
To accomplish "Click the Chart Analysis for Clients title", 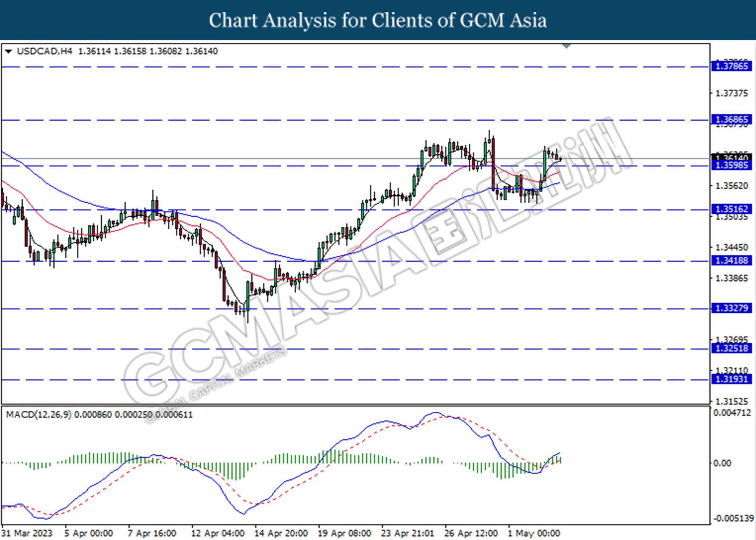I will pos(378,20).
